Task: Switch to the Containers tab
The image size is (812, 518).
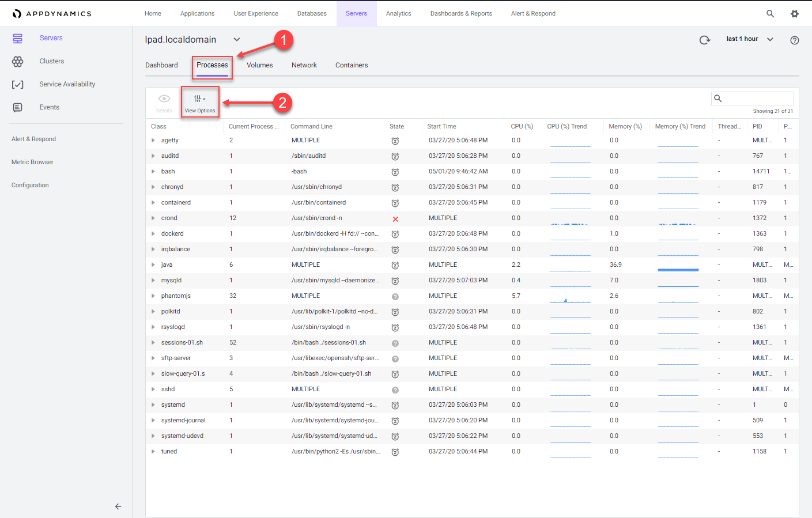Action: (352, 66)
